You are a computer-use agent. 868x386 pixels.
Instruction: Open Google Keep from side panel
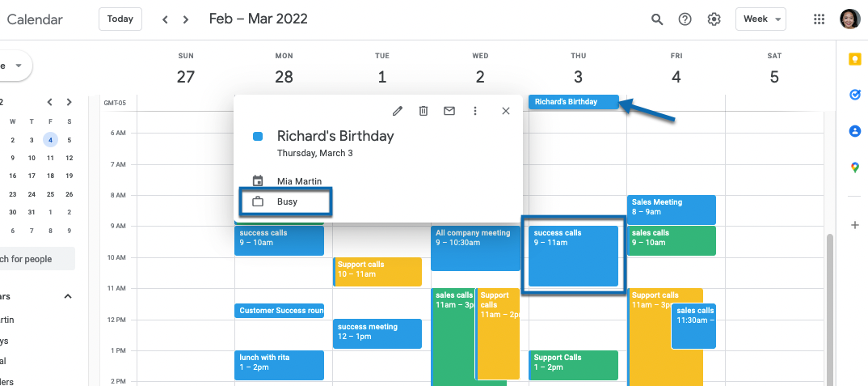[x=855, y=59]
